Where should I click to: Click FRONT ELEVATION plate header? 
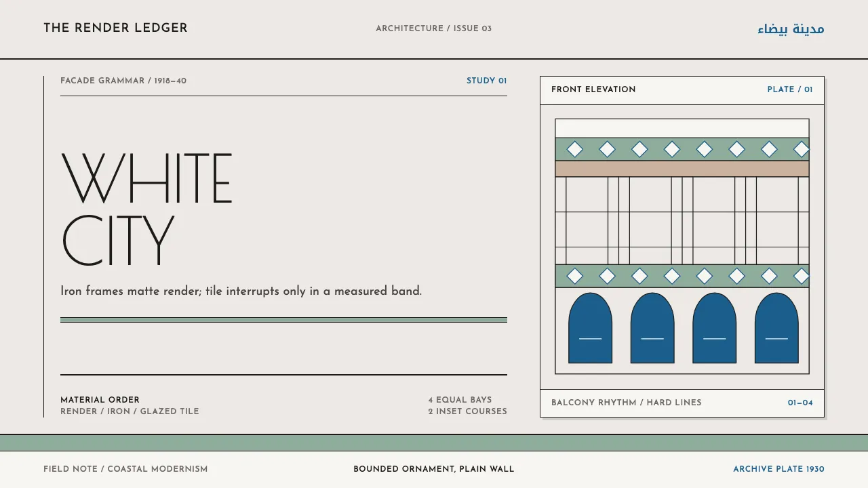click(593, 89)
